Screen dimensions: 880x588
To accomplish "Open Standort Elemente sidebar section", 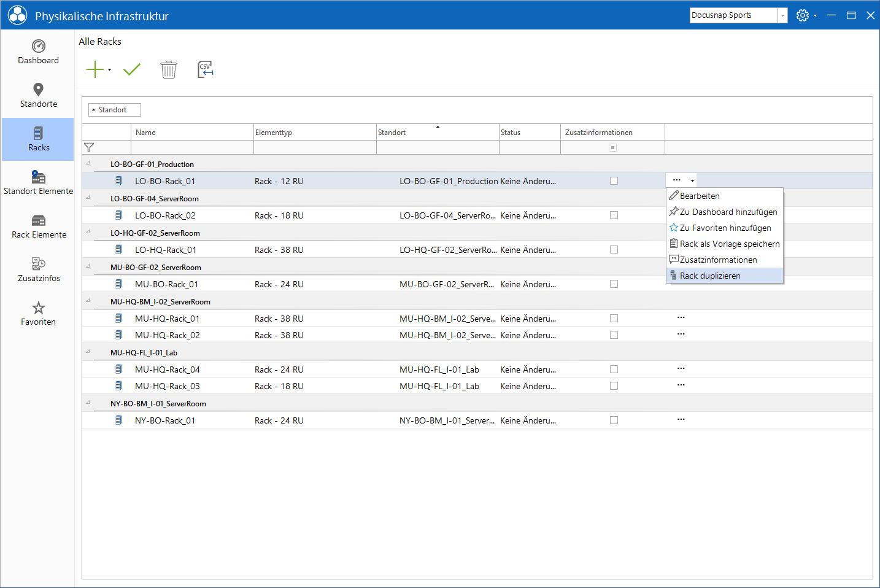I will click(38, 183).
